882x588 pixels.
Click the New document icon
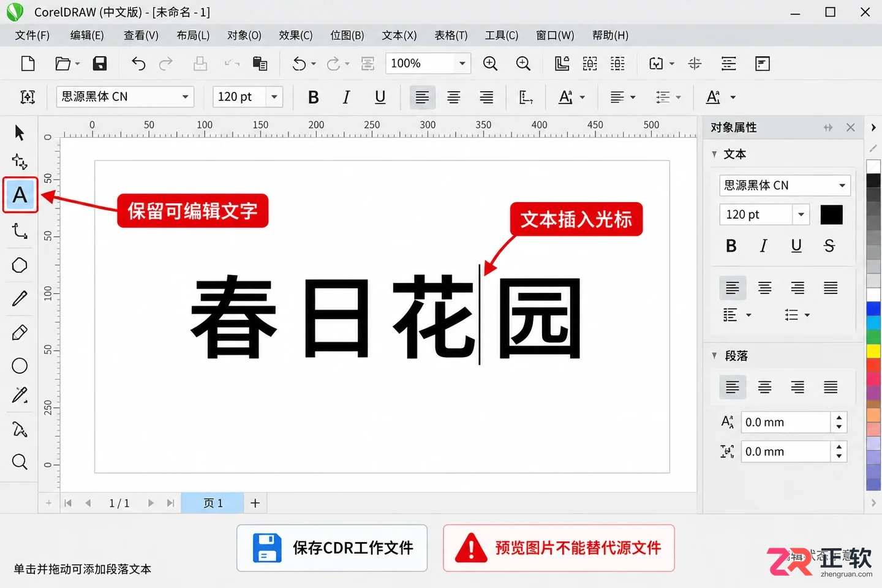click(28, 64)
